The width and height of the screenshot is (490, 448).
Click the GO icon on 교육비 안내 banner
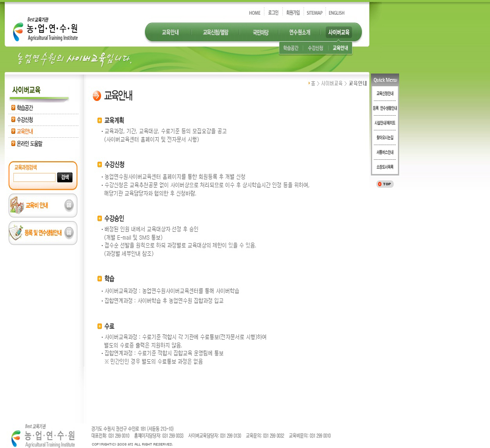[69, 205]
